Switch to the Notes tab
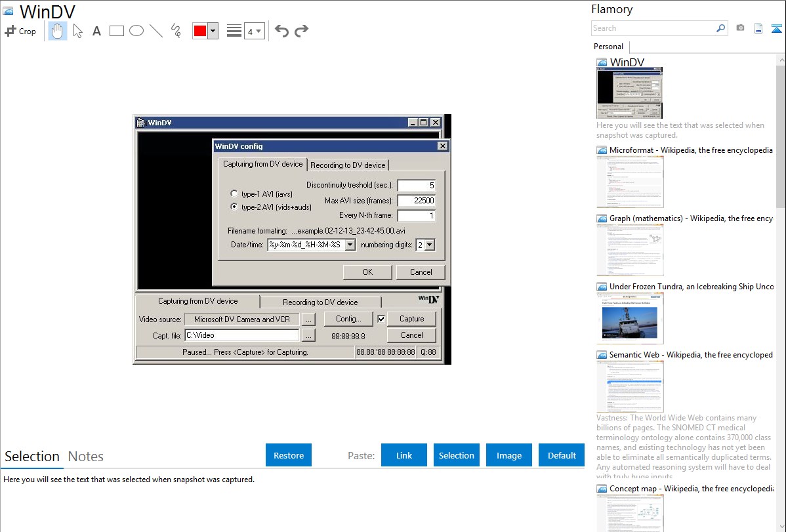 [x=86, y=457]
